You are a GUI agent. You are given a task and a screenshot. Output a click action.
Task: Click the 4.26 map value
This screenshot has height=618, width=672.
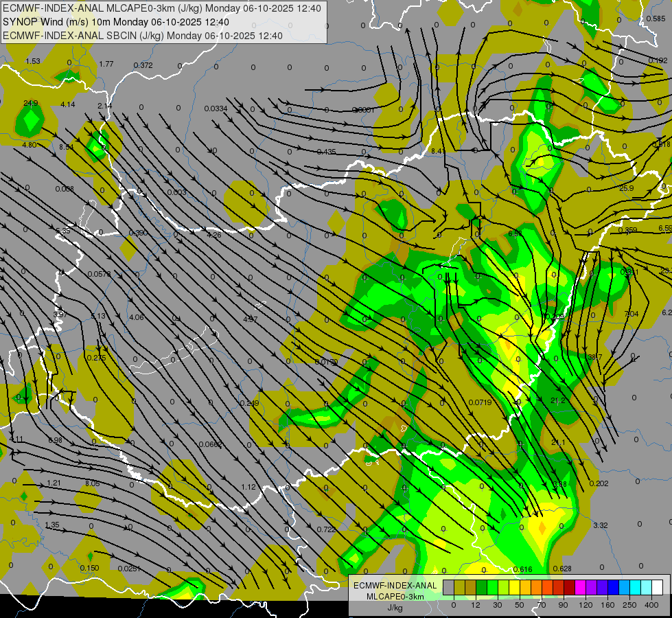[214, 235]
